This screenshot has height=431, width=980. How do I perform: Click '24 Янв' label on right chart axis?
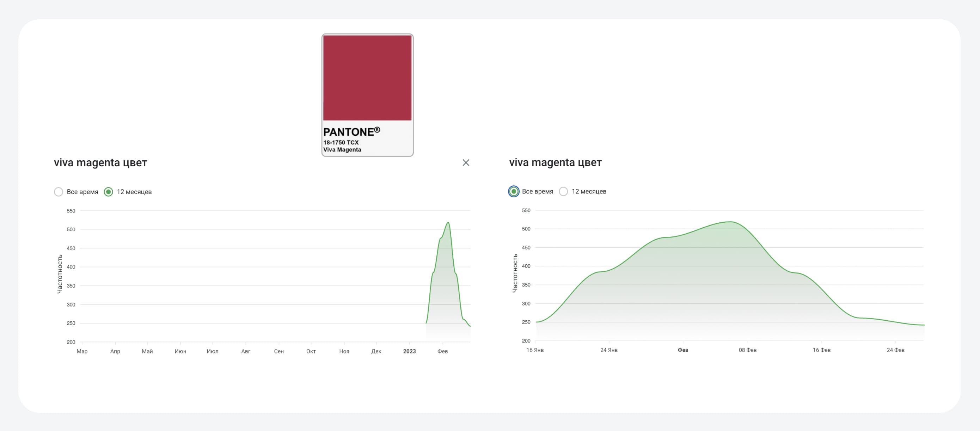609,350
